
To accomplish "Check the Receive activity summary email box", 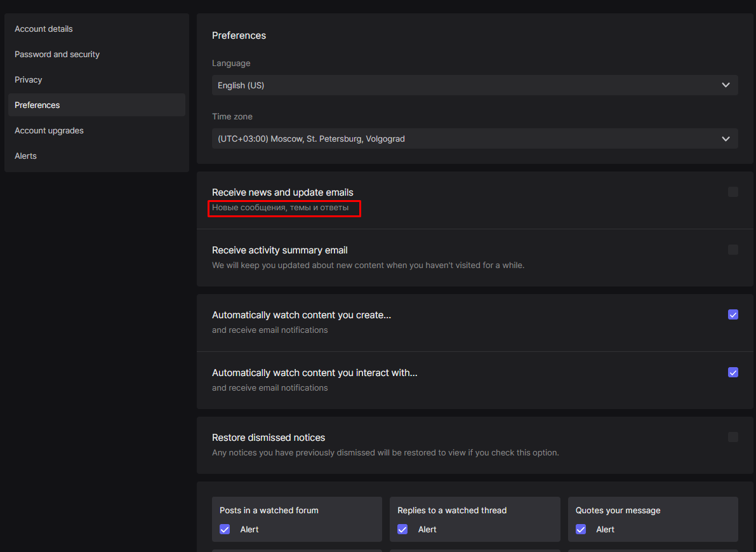I will point(733,250).
